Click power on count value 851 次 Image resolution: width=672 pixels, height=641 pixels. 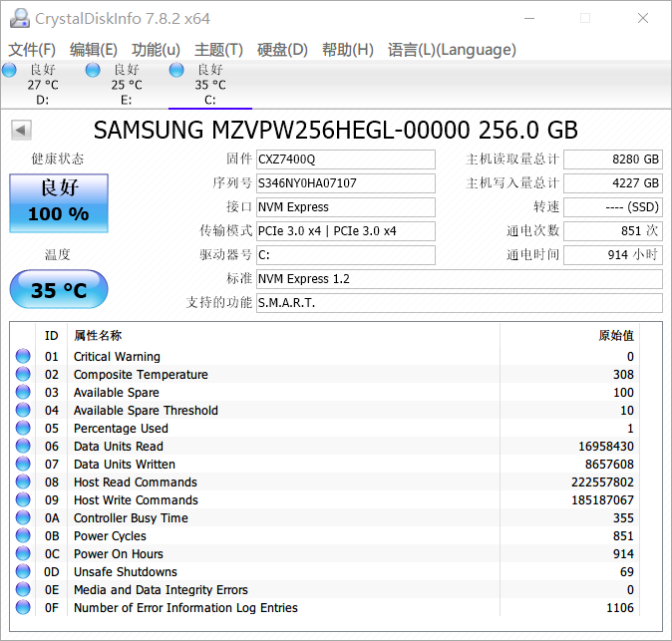pyautogui.click(x=613, y=231)
